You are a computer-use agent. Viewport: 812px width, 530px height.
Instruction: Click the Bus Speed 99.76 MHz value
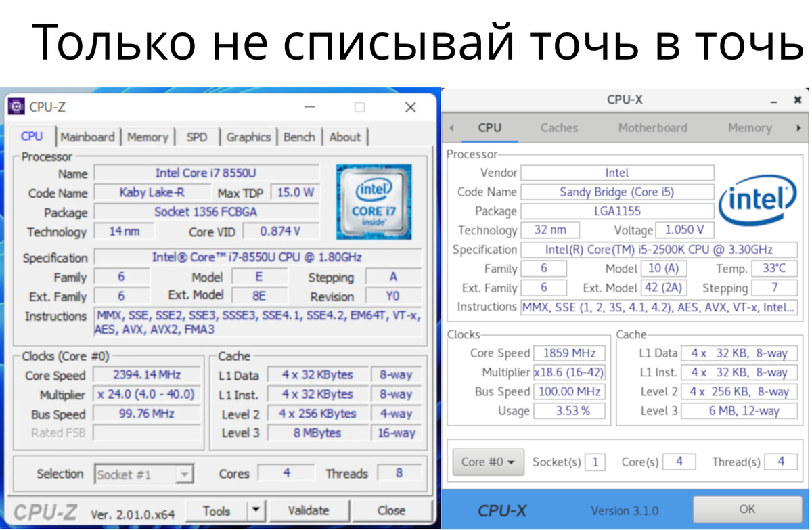pyautogui.click(x=147, y=414)
